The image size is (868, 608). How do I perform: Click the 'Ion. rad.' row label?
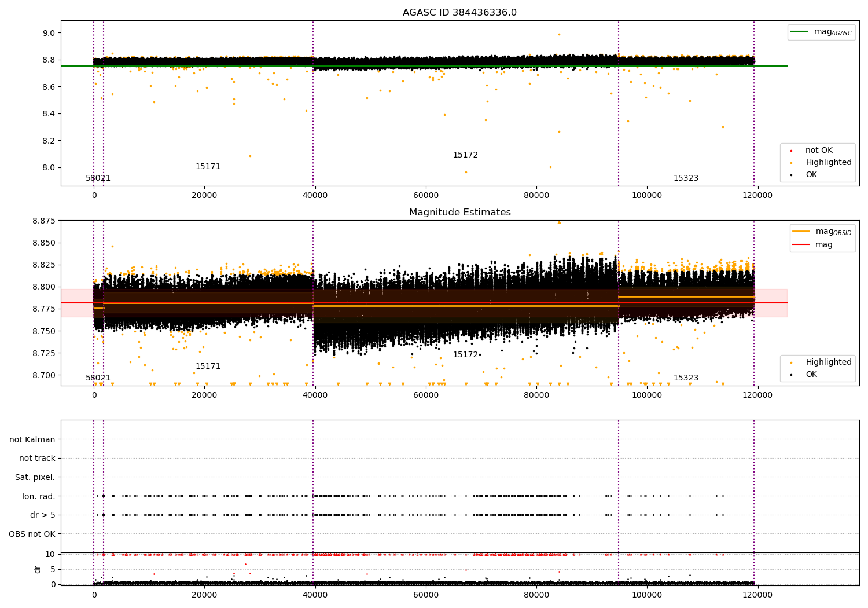[39, 497]
